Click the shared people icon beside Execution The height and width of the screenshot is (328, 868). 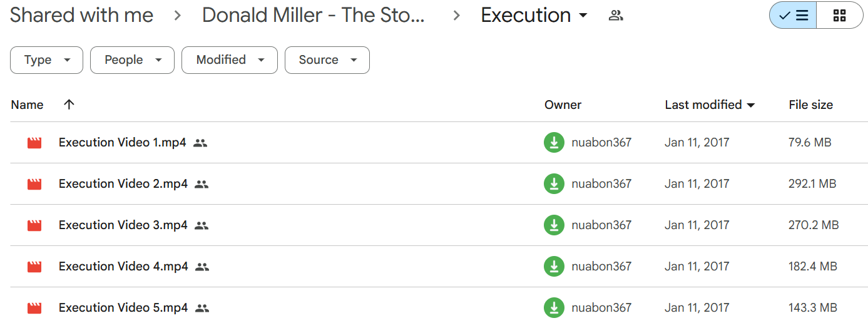(616, 16)
